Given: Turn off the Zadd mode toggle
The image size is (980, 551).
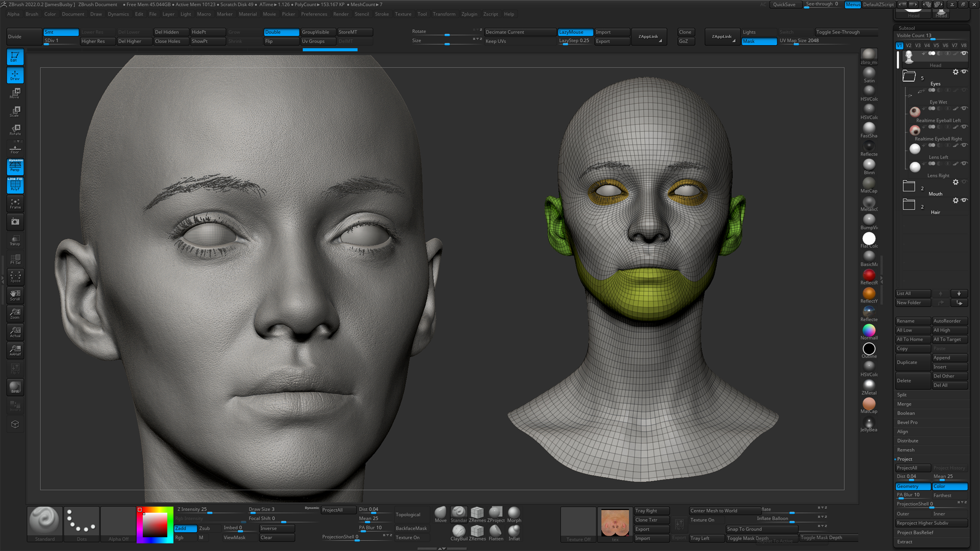Looking at the screenshot, I should [185, 528].
